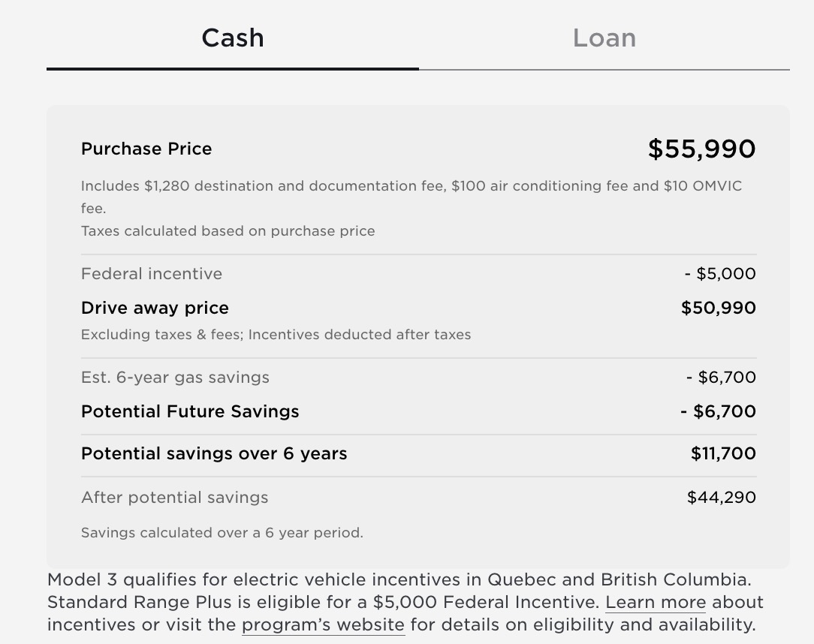The height and width of the screenshot is (644, 814).
Task: Switch to the Loan tab
Action: 604,38
